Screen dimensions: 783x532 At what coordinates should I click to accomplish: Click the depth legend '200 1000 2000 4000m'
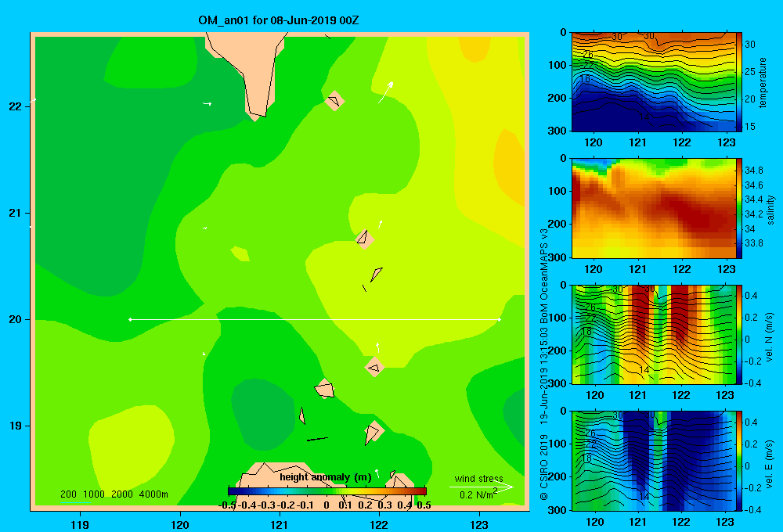(x=114, y=494)
